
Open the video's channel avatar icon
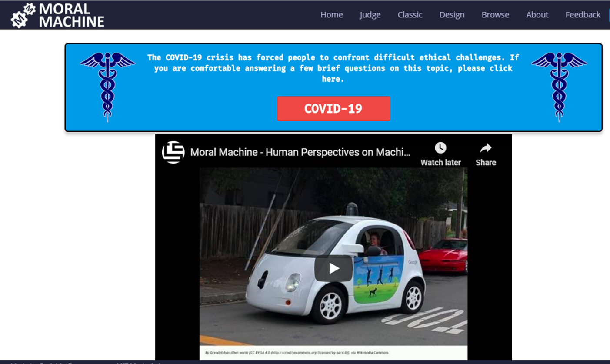coord(173,152)
